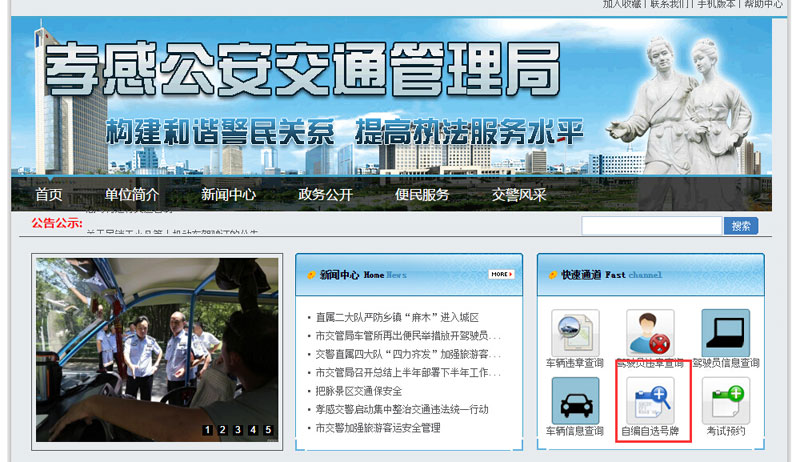The height and width of the screenshot is (462, 800).
Task: Show slide 5 of the photo slideshow
Action: click(x=268, y=430)
